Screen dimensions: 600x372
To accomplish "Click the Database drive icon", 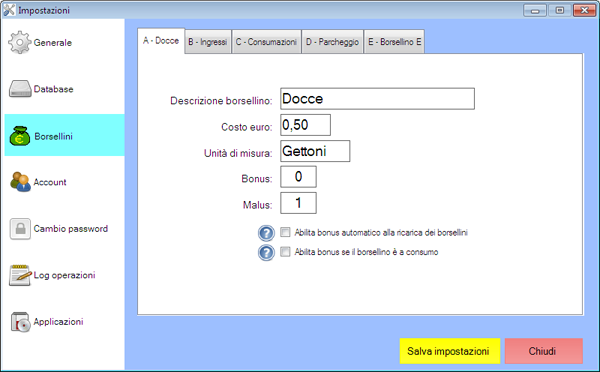I will click(20, 89).
